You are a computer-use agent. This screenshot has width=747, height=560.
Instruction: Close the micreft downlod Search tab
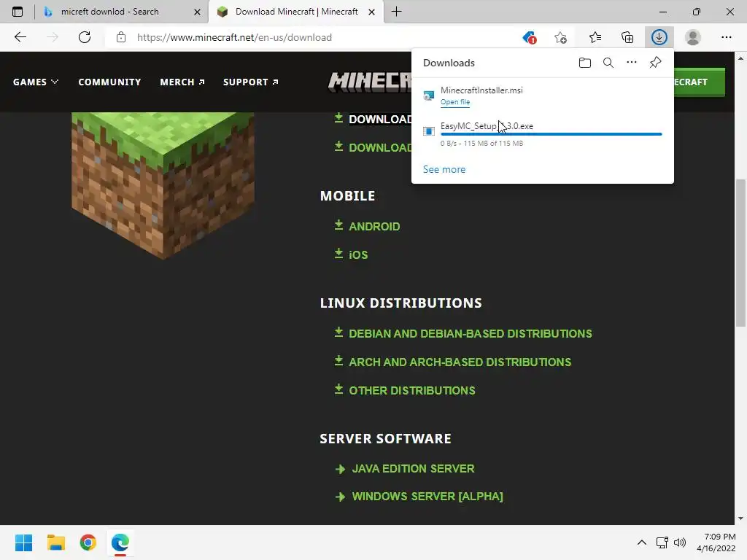pos(197,12)
